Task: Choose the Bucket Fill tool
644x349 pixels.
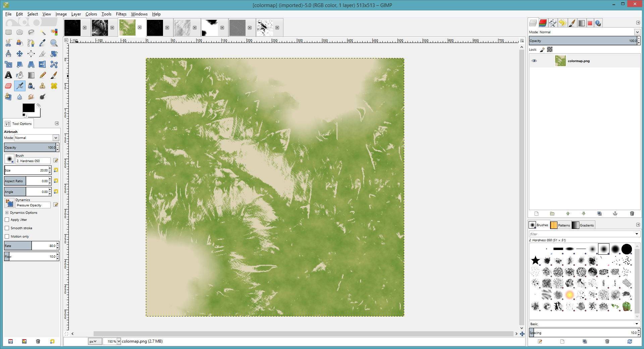Action: (x=20, y=75)
